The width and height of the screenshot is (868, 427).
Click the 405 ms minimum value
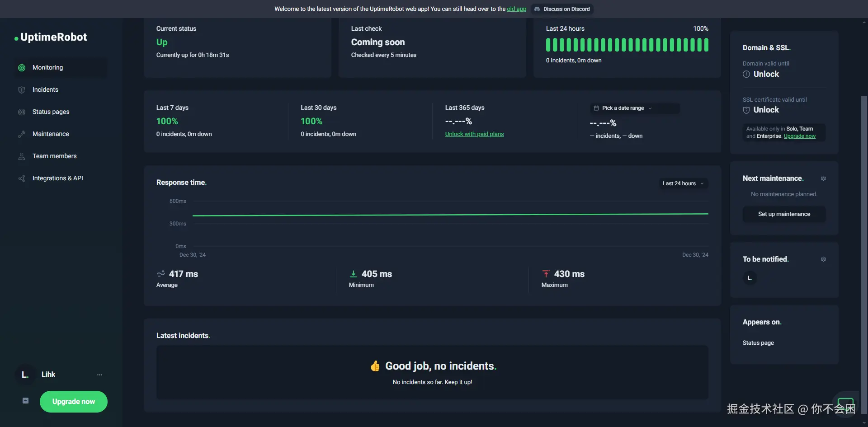point(377,274)
